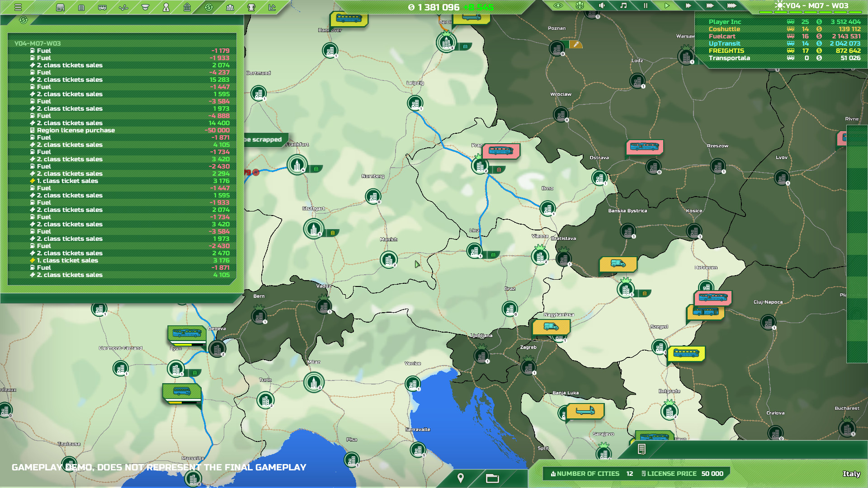
Task: Open the bus vehicles panel
Action: coord(103,7)
